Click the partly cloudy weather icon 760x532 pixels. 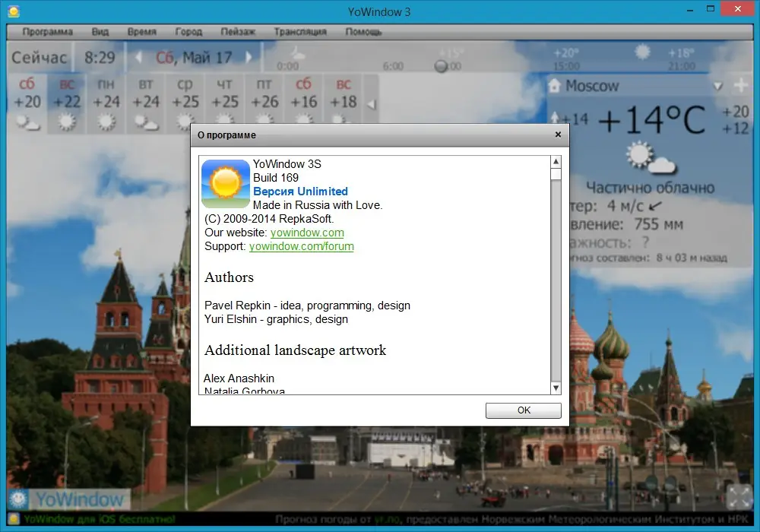tap(650, 157)
